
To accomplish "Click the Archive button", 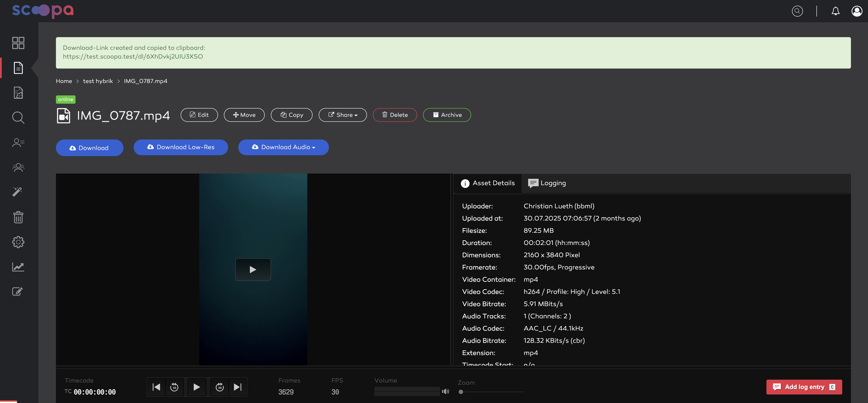I will pos(447,115).
